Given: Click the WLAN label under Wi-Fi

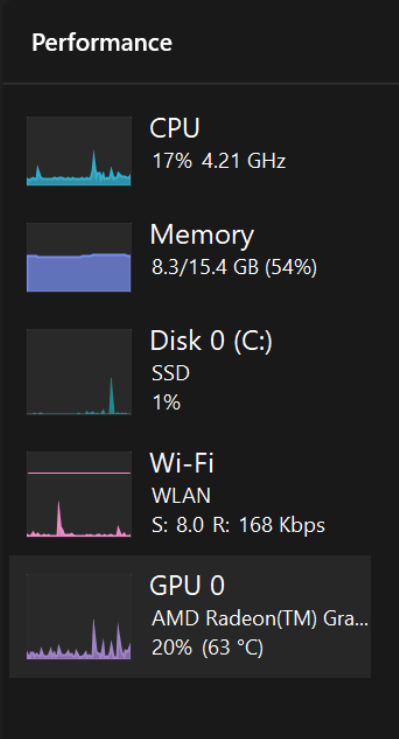Looking at the screenshot, I should click(x=181, y=496).
